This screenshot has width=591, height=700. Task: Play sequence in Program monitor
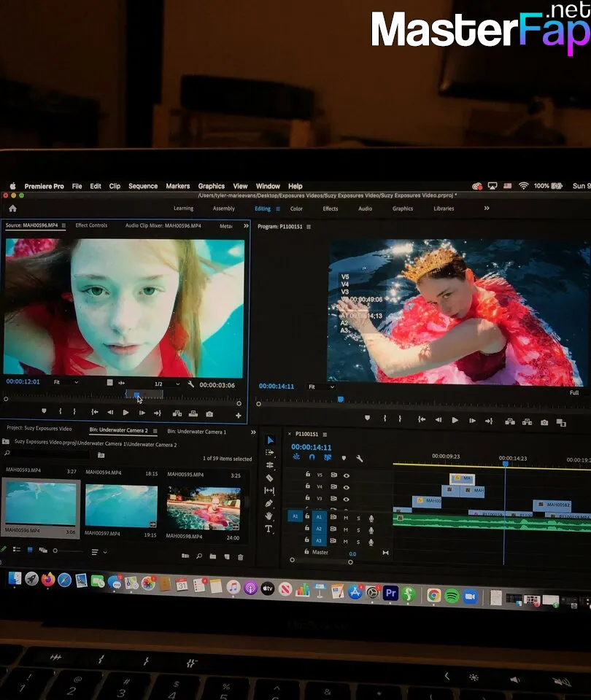[455, 420]
